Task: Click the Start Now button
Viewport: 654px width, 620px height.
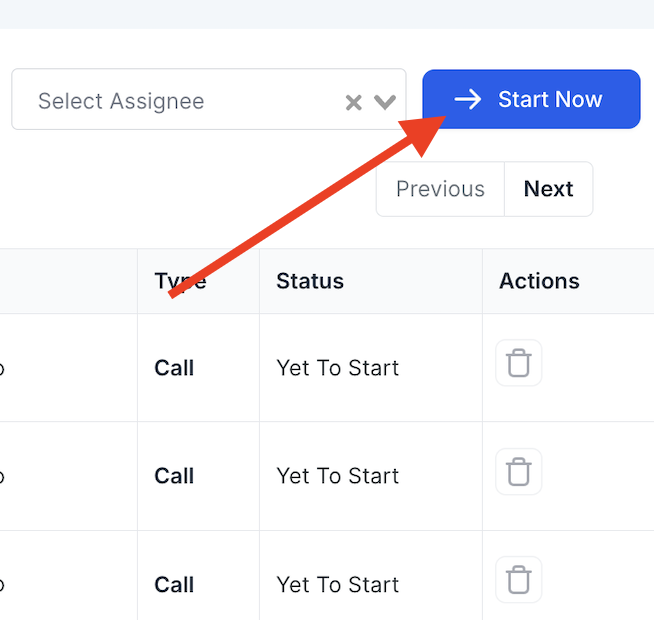Action: click(531, 100)
